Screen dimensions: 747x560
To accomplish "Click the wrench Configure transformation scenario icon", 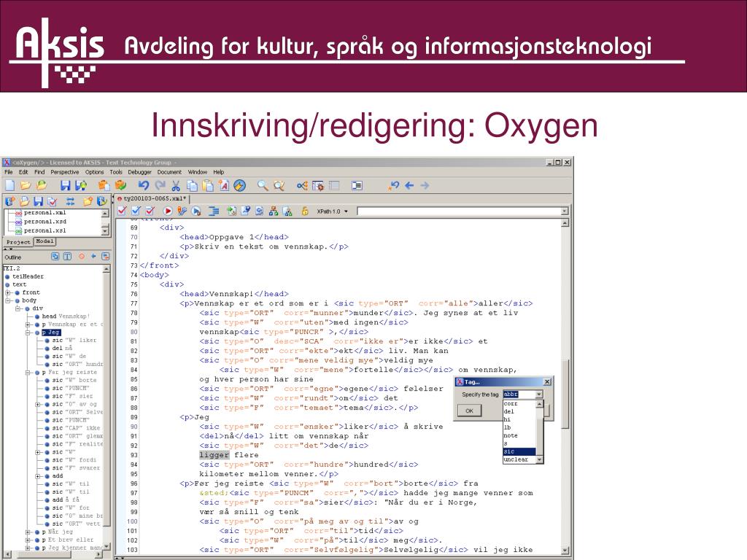I will click(182, 211).
